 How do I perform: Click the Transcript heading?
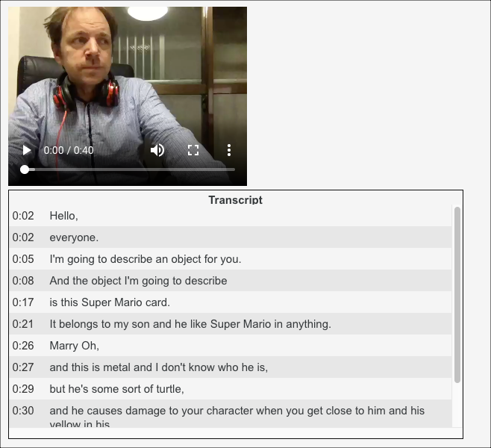coord(236,200)
